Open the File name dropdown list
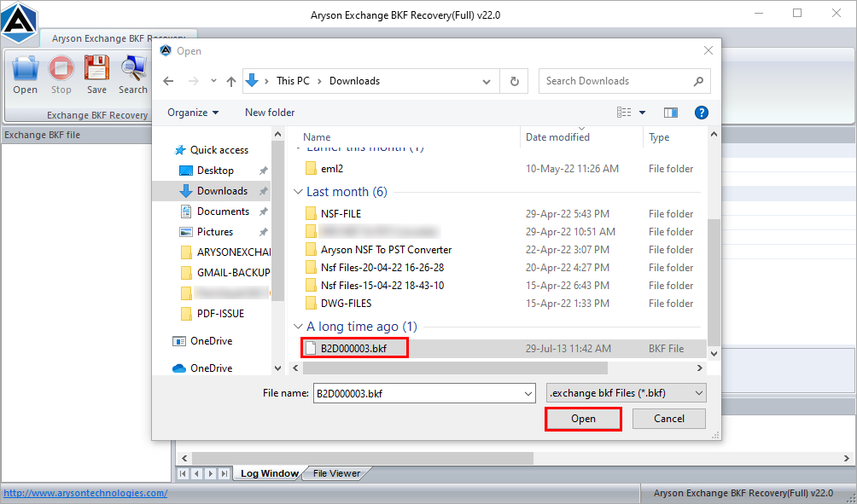This screenshot has width=857, height=504. click(x=528, y=393)
